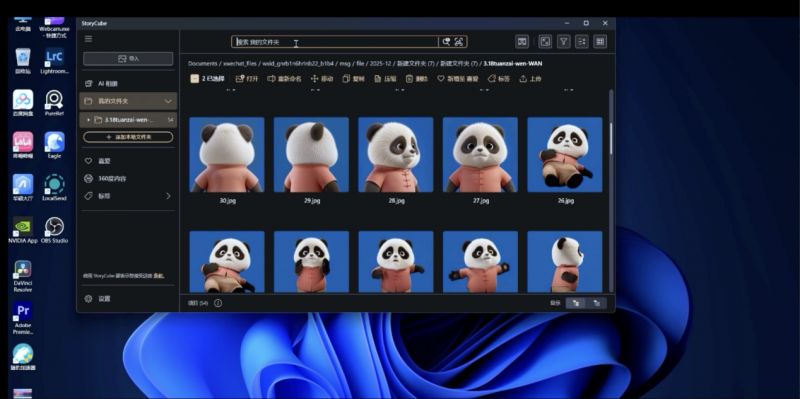
Task: Click 重新命名 (Rename) in the action bar
Action: point(285,79)
